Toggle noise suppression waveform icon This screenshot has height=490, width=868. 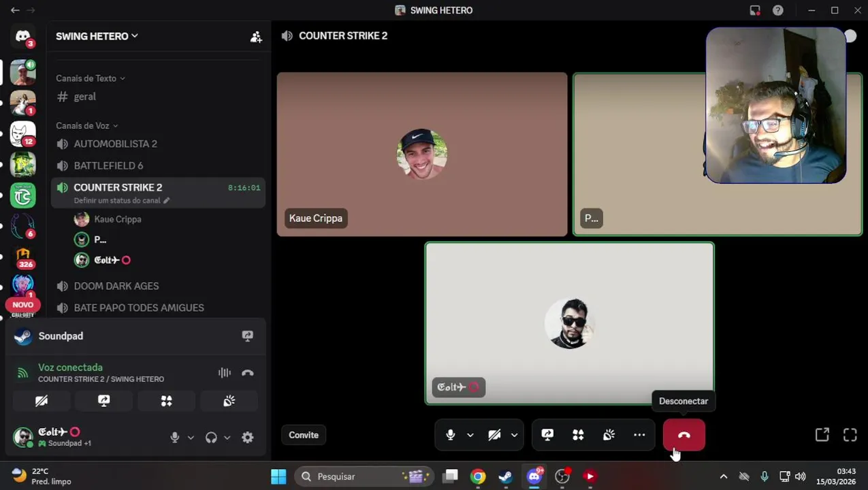(x=224, y=373)
